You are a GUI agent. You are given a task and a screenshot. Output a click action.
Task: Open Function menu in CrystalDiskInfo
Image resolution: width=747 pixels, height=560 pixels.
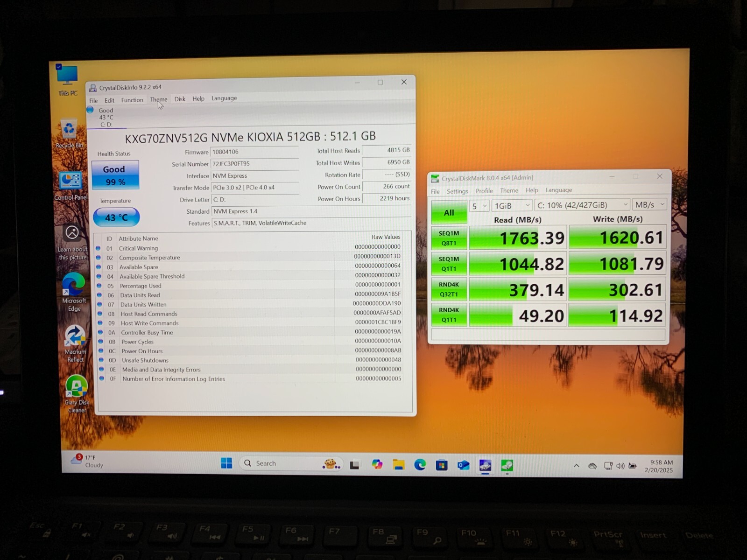coord(132,100)
